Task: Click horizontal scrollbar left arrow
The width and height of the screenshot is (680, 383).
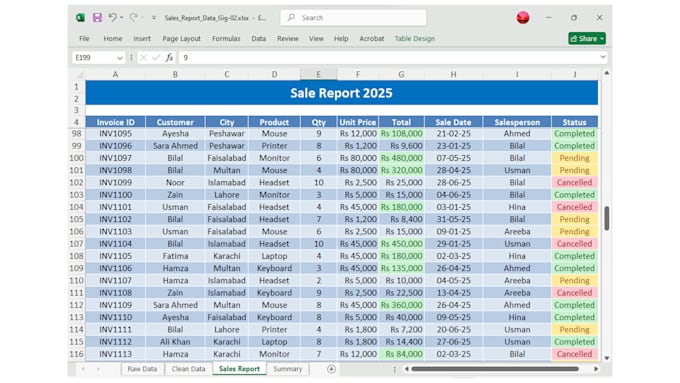Action: pyautogui.click(x=407, y=369)
